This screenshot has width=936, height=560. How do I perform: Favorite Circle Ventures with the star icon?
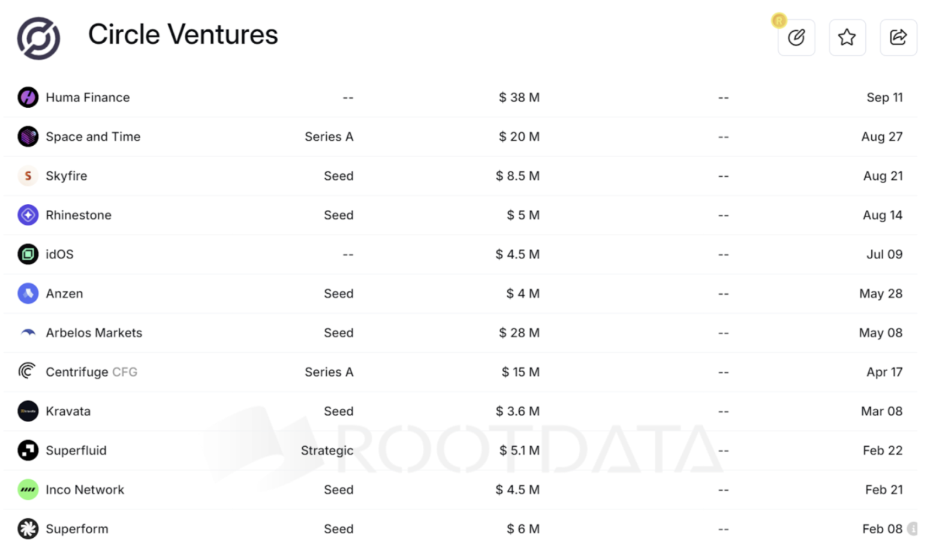click(847, 38)
